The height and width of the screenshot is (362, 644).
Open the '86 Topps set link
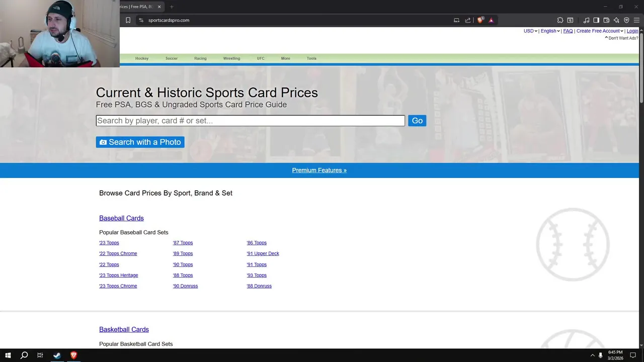coord(257,243)
